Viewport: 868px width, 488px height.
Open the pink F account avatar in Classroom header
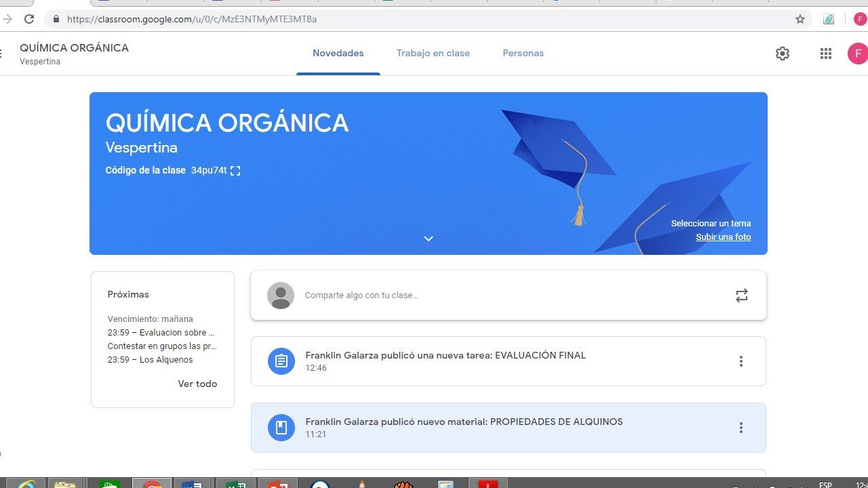point(858,54)
